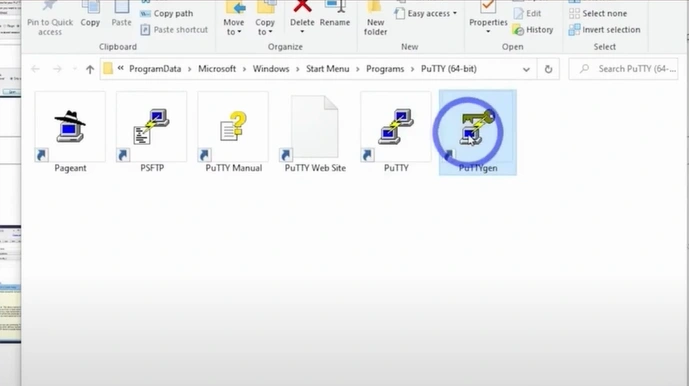
Task: Click the Edit ribbon button
Action: pos(527,14)
